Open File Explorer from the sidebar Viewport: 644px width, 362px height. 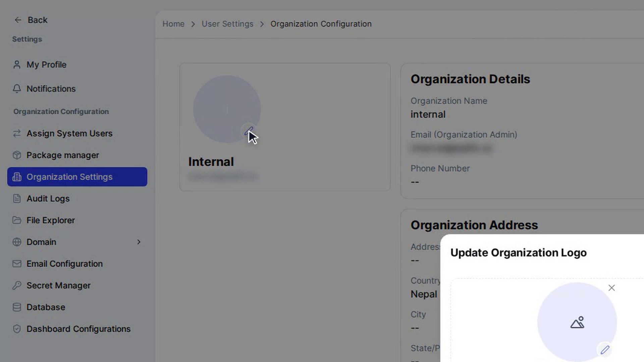[77, 220]
